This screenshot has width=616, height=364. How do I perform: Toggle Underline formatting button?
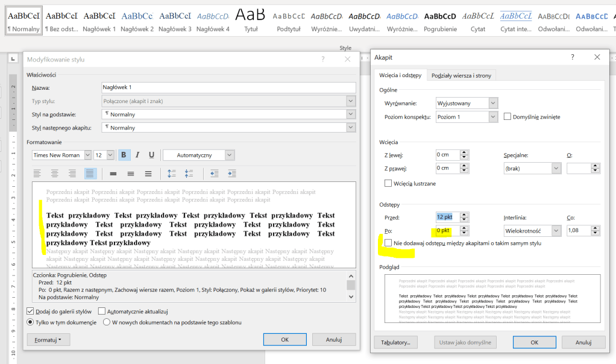pos(151,155)
